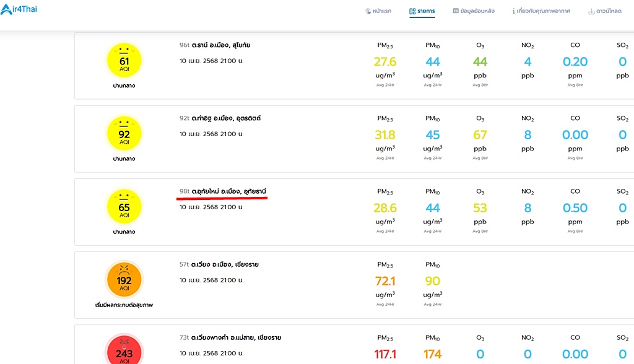Viewport: 634px width, 364px height.
Task: Click the Air4Thai logo
Action: click(x=19, y=9)
